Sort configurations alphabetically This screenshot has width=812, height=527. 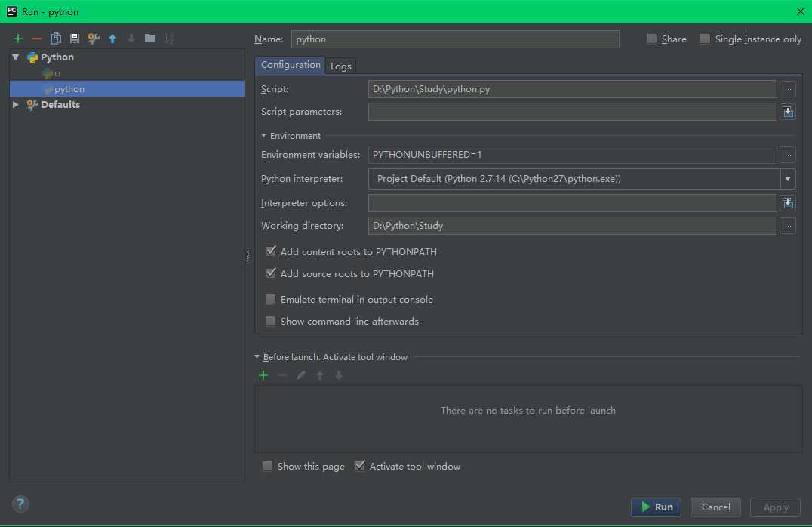(x=169, y=39)
